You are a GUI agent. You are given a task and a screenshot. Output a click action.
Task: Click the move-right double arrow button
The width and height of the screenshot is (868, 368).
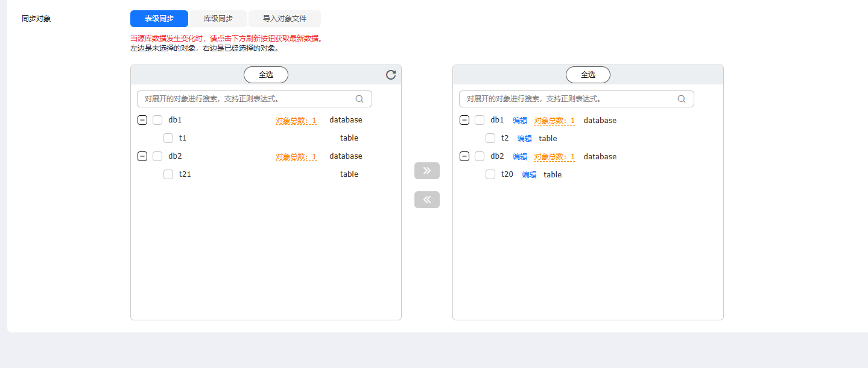coord(427,171)
